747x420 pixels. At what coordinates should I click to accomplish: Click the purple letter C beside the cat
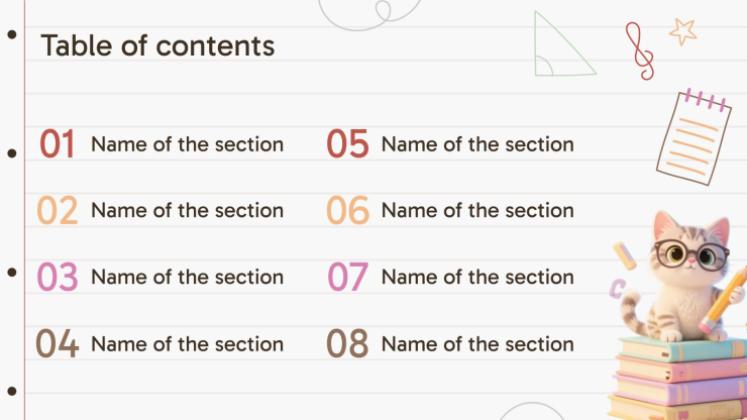point(618,289)
